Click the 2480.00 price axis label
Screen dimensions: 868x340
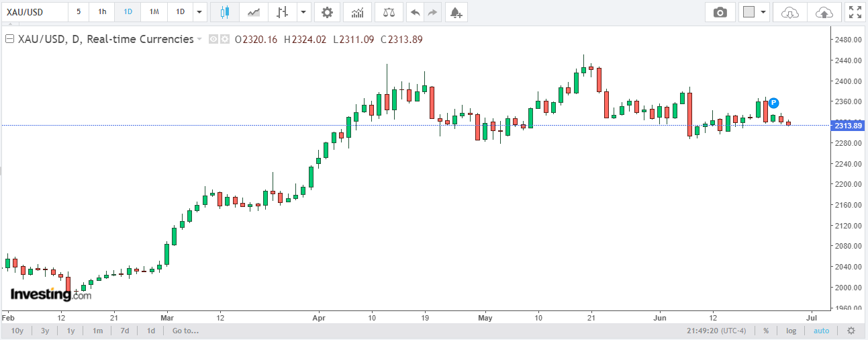click(x=849, y=40)
